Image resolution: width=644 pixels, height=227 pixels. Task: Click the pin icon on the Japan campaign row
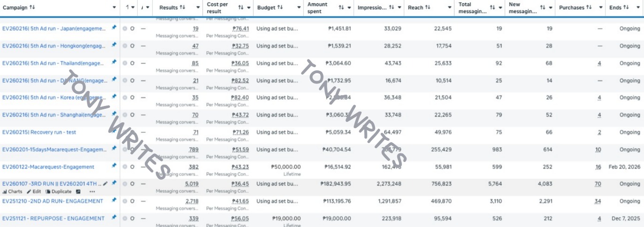[x=114, y=28]
